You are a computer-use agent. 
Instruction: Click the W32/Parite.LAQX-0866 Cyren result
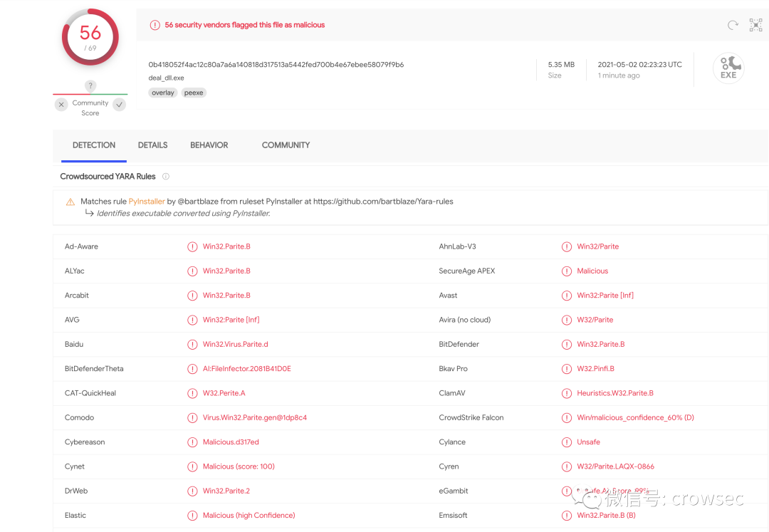click(x=615, y=466)
